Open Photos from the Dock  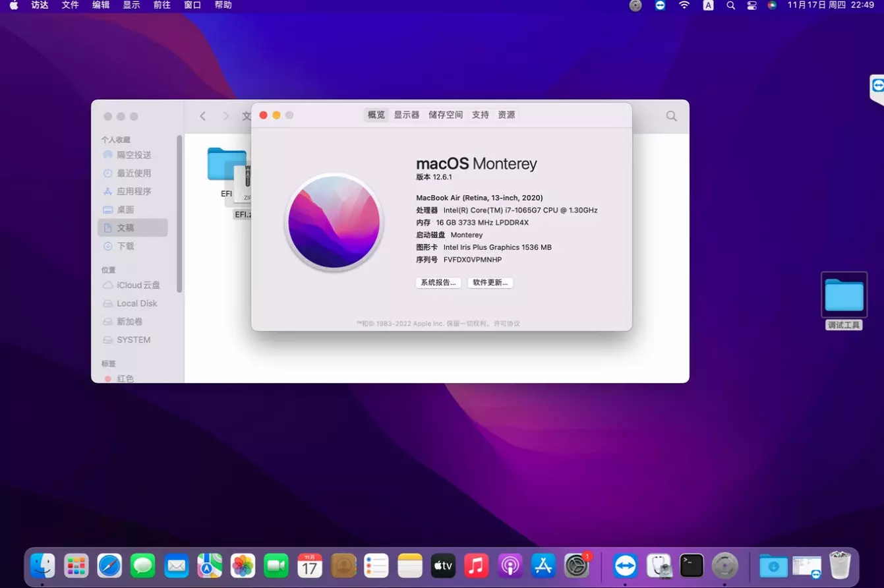(243, 566)
